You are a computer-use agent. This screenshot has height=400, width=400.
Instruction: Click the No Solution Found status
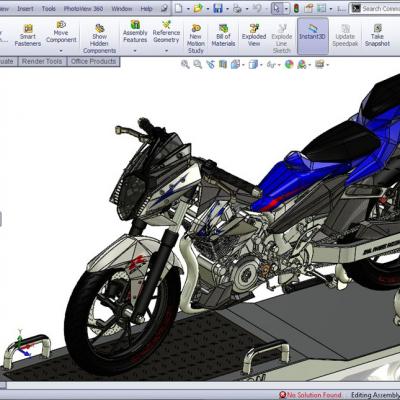point(310,395)
